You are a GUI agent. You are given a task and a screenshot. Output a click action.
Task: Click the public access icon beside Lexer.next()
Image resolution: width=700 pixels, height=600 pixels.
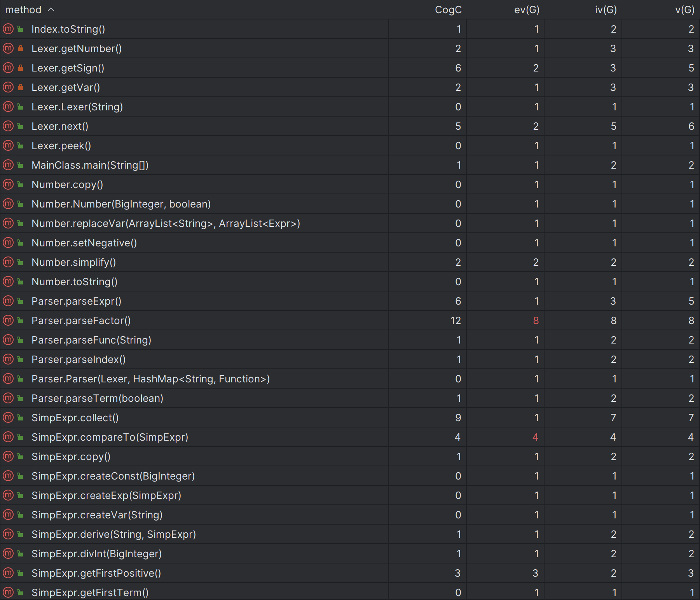tap(20, 126)
